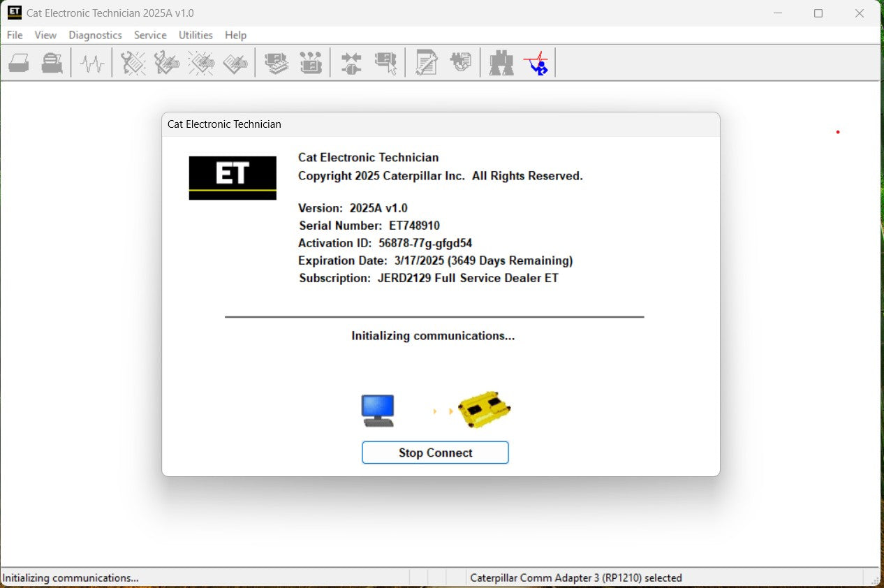Click the 'Expiration Date: 3/17/2025' line
The width and height of the screenshot is (884, 588).
pyautogui.click(x=436, y=260)
